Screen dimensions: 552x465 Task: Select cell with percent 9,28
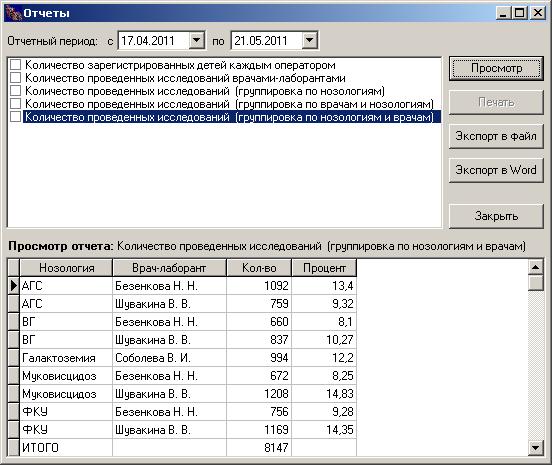pos(324,411)
